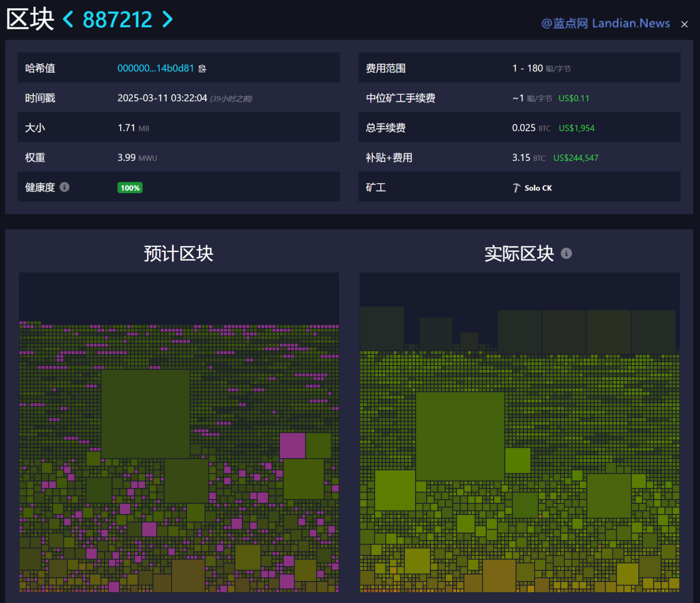This screenshot has height=603, width=700.
Task: Open the Solo CK miner link
Action: 538,188
